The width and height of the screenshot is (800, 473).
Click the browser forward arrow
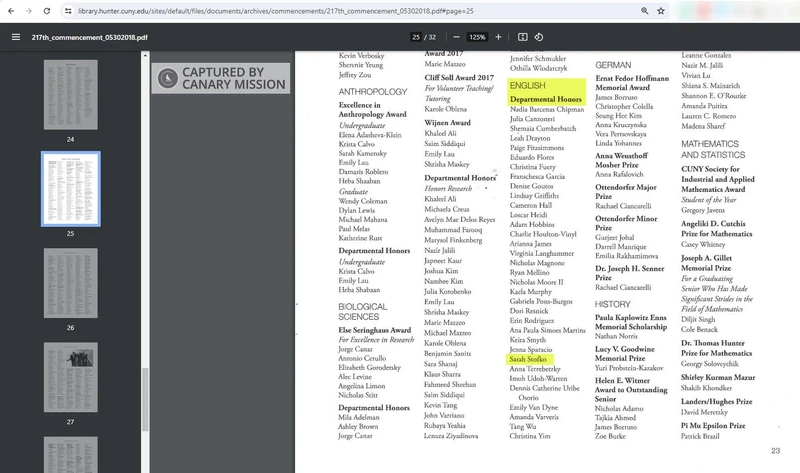pyautogui.click(x=27, y=10)
